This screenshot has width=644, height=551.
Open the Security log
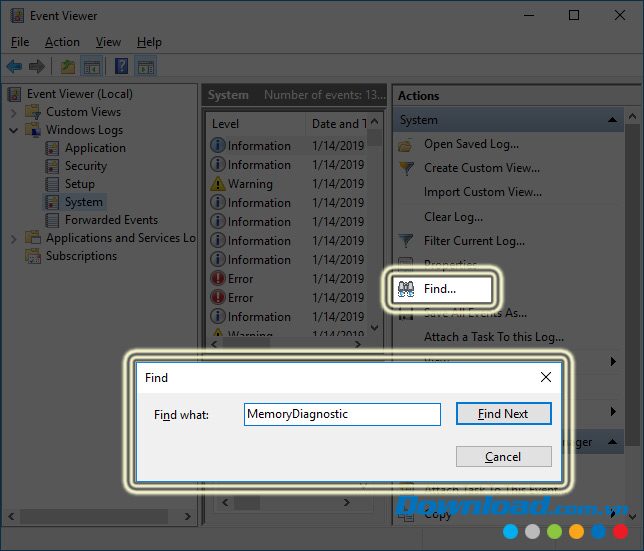(x=86, y=166)
